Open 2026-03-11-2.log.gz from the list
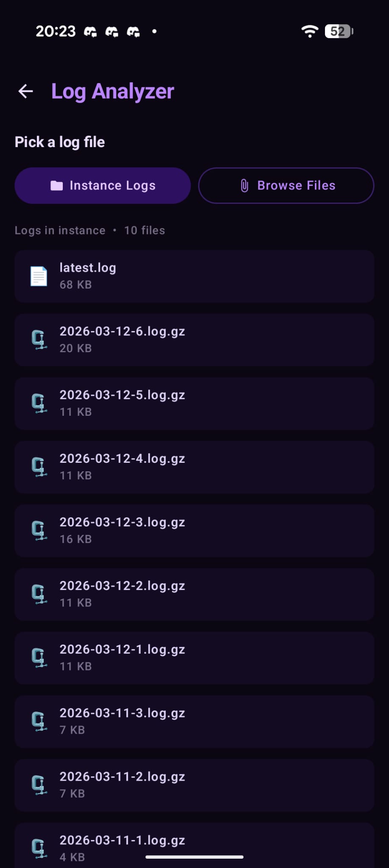This screenshot has height=868, width=389. [194, 785]
